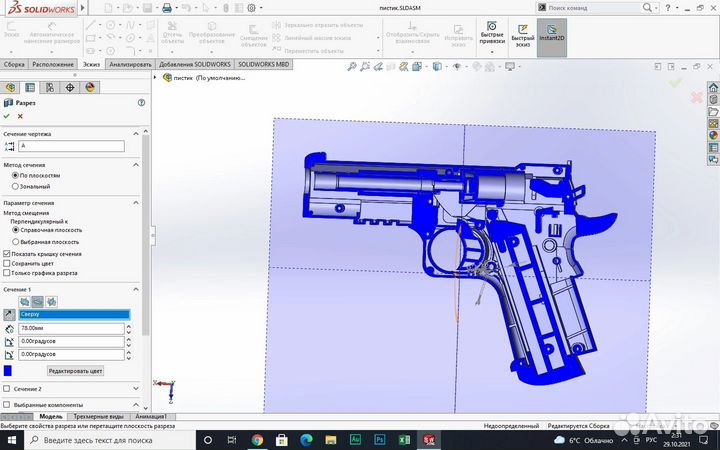Click the section name field containing A

pos(72,146)
